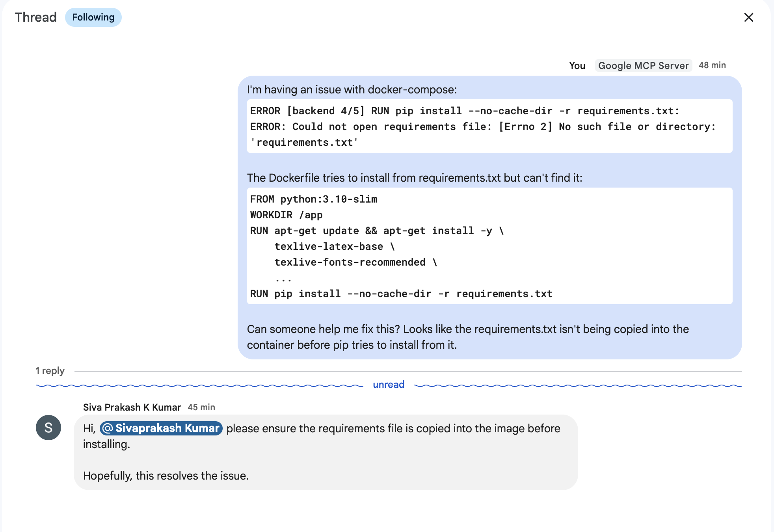Close the thread panel with X
Screen dimensions: 774x532
(748, 17)
